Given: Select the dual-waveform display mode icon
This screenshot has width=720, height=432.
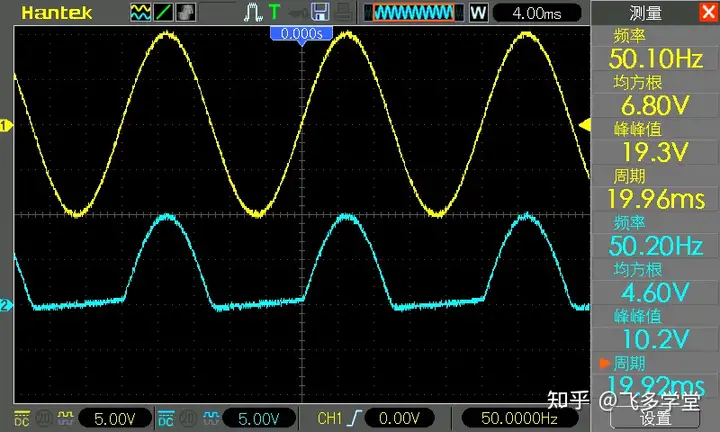Looking at the screenshot, I should click(x=140, y=12).
